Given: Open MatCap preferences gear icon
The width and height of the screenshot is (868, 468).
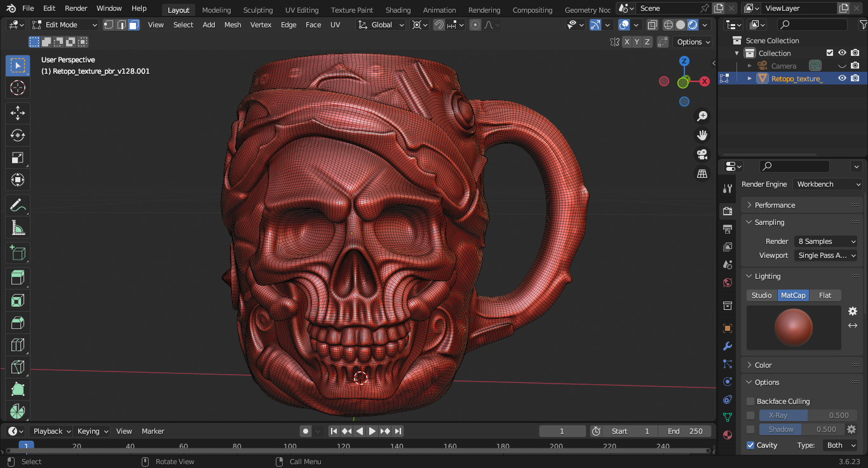Looking at the screenshot, I should pyautogui.click(x=853, y=311).
